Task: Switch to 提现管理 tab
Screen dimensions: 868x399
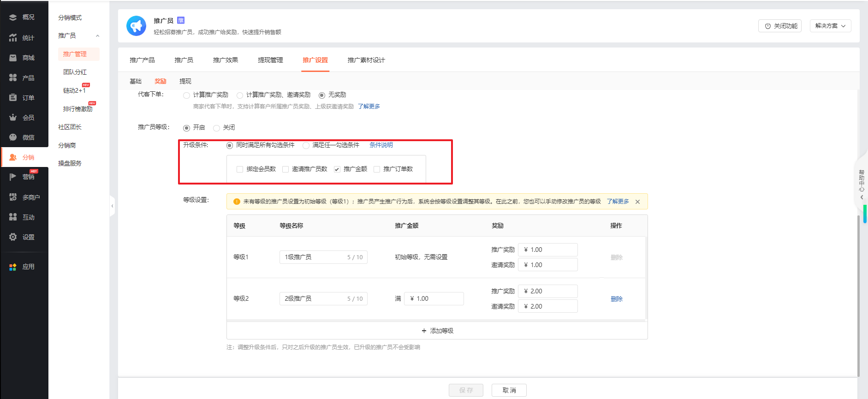Action: (270, 60)
